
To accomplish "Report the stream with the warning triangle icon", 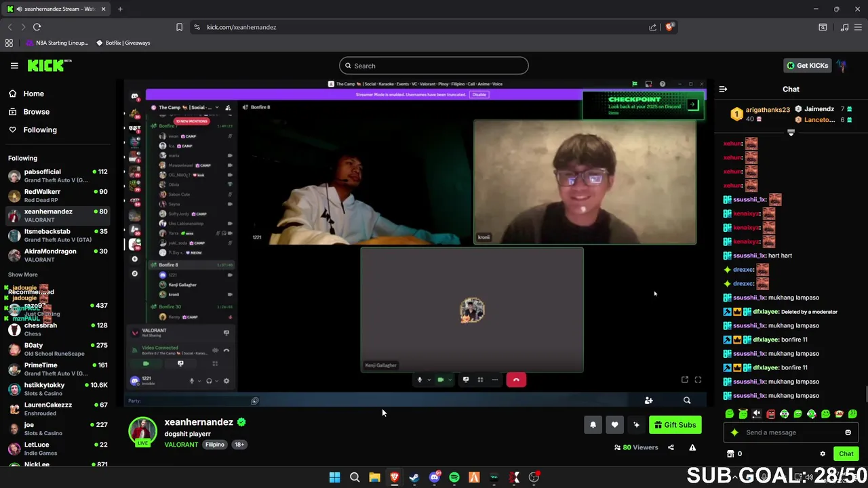I will [x=692, y=447].
